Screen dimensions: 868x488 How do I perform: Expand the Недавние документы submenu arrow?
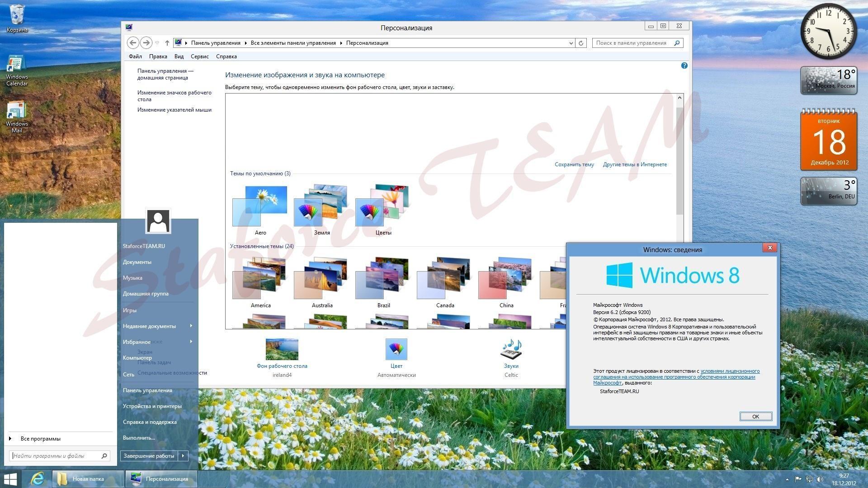point(191,326)
